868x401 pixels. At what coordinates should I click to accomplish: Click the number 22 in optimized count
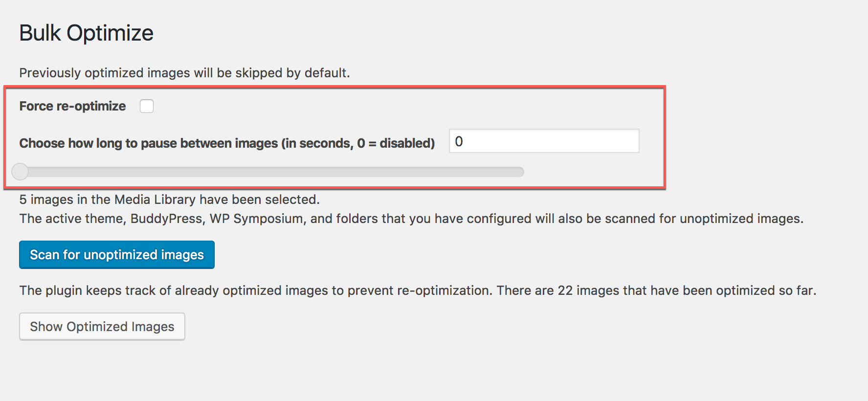pos(565,290)
